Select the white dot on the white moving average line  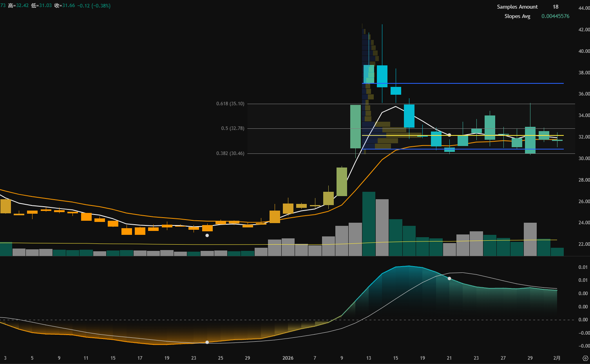click(449, 135)
